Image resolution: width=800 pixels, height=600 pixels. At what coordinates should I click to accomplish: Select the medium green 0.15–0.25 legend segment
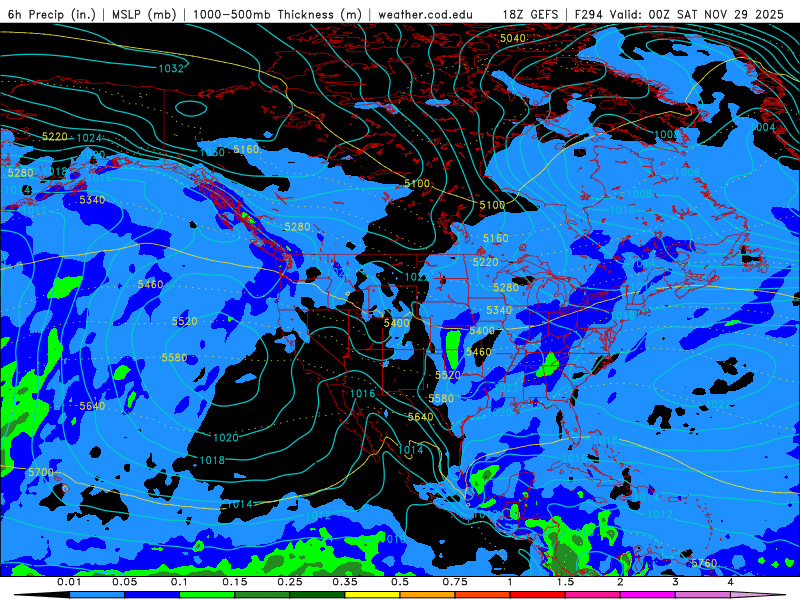(x=262, y=595)
